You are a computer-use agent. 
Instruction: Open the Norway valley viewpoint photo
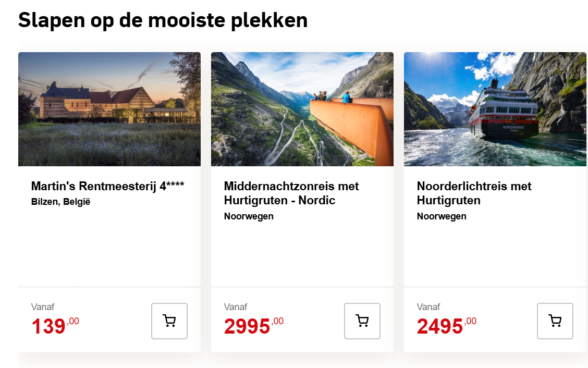(x=302, y=109)
